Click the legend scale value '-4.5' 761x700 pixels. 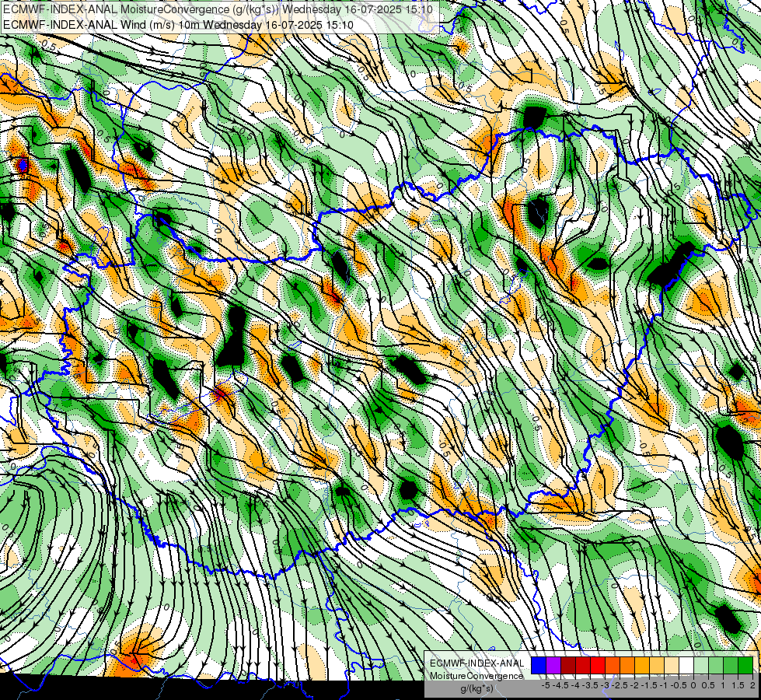pos(560,685)
